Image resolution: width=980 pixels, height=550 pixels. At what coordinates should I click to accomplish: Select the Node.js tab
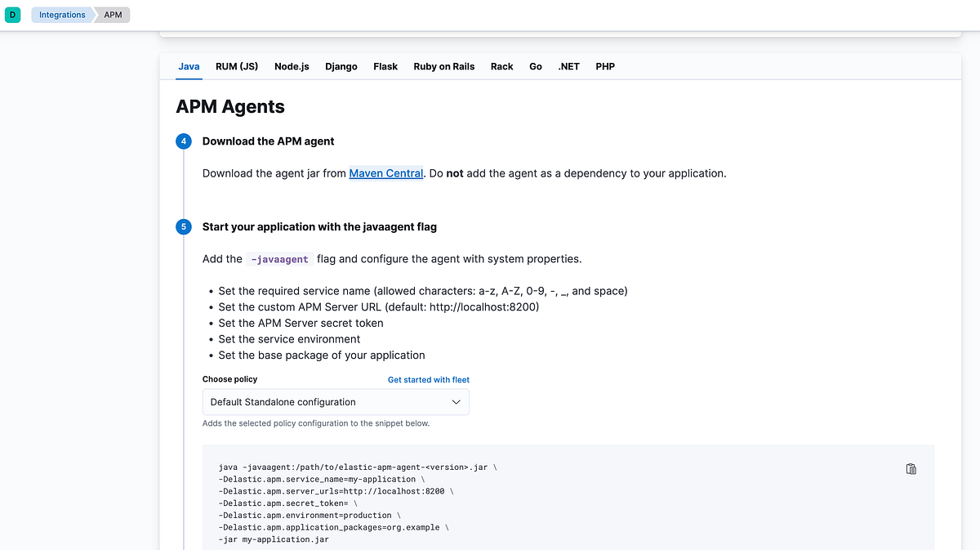(292, 66)
